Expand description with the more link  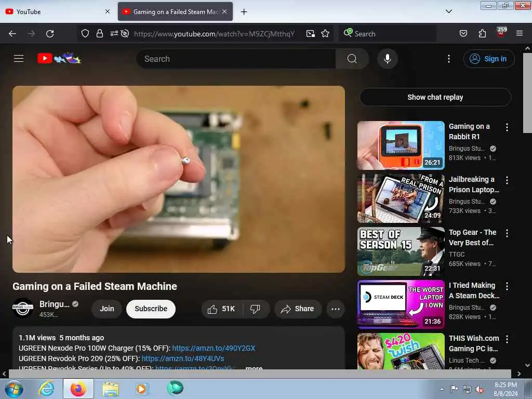(x=254, y=368)
